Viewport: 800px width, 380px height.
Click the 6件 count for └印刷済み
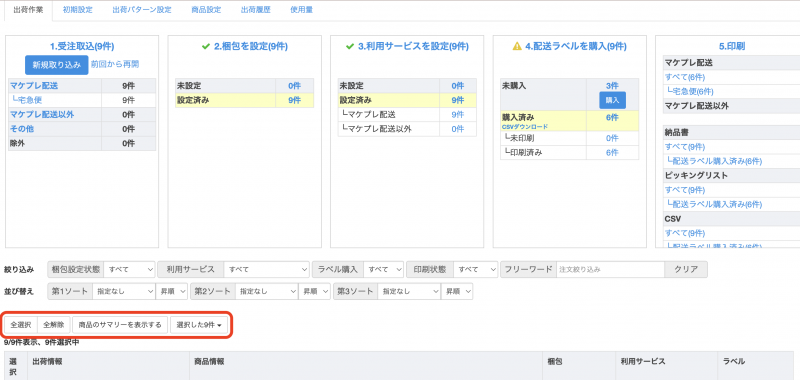click(x=612, y=153)
